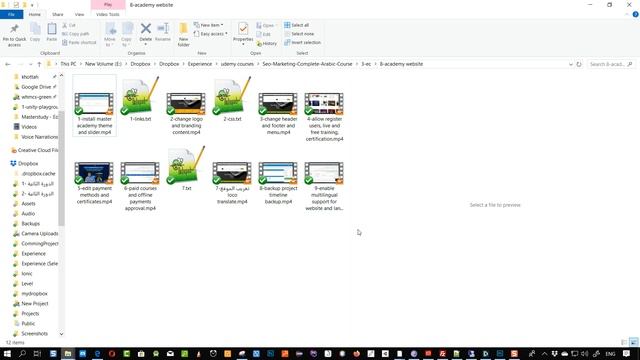This screenshot has width=640, height=360.
Task: Click the navigation pane scroll down arrow
Action: click(x=61, y=334)
